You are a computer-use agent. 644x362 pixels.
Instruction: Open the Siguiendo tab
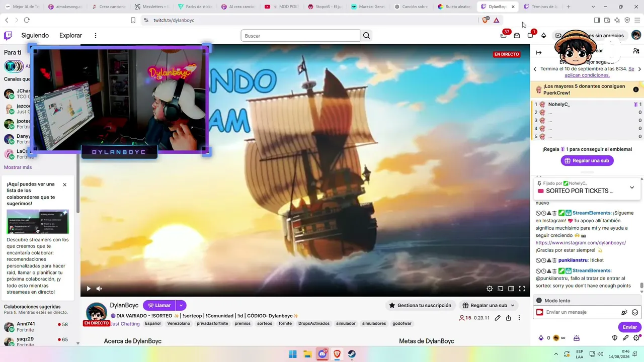(x=35, y=36)
